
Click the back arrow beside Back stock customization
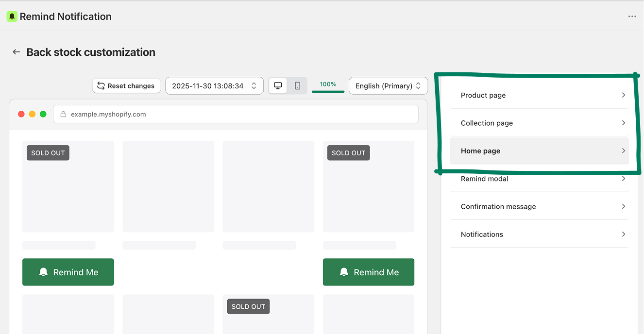[x=17, y=52]
